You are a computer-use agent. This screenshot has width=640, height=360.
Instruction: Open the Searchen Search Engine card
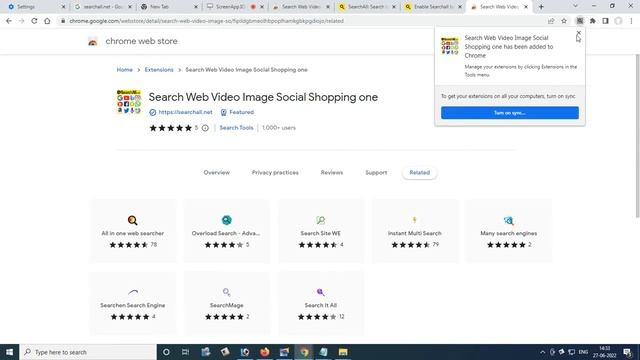click(133, 303)
